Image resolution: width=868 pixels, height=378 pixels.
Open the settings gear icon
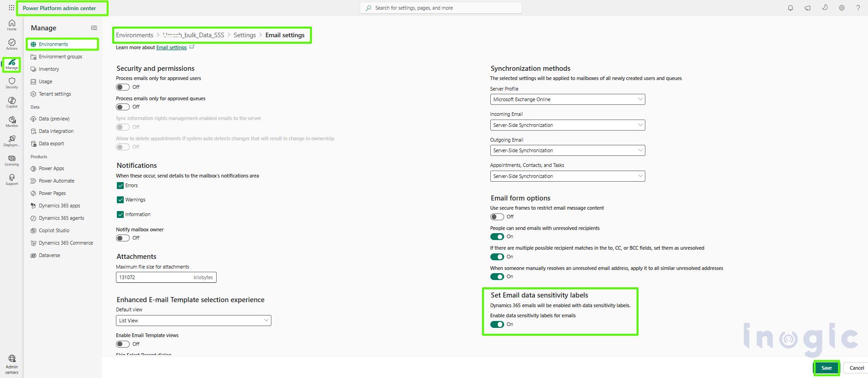[842, 8]
